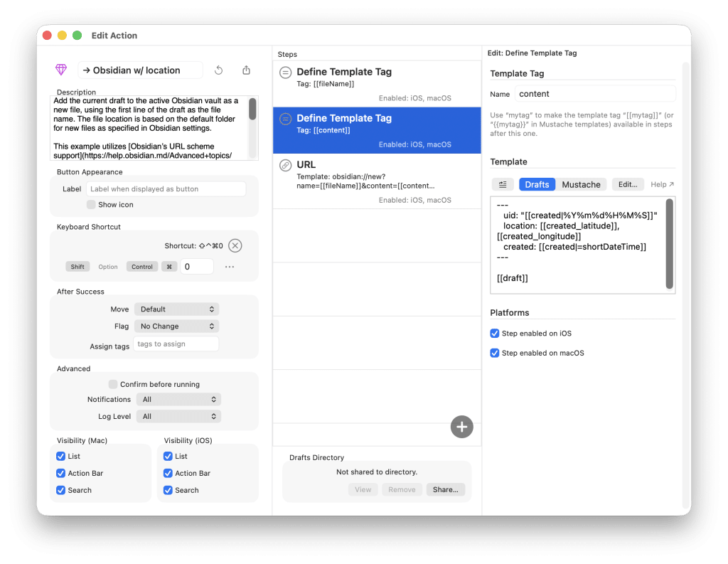Click the fileName Define Template Tag step icon
Viewport: 728px width, 564px height.
pos(286,73)
